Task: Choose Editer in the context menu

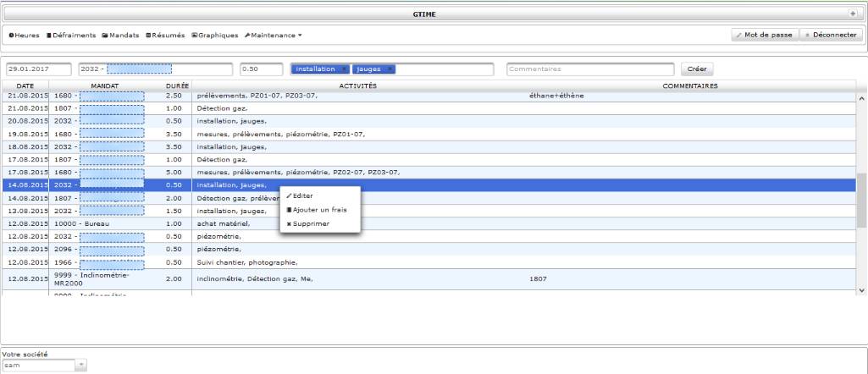Action: (303, 195)
